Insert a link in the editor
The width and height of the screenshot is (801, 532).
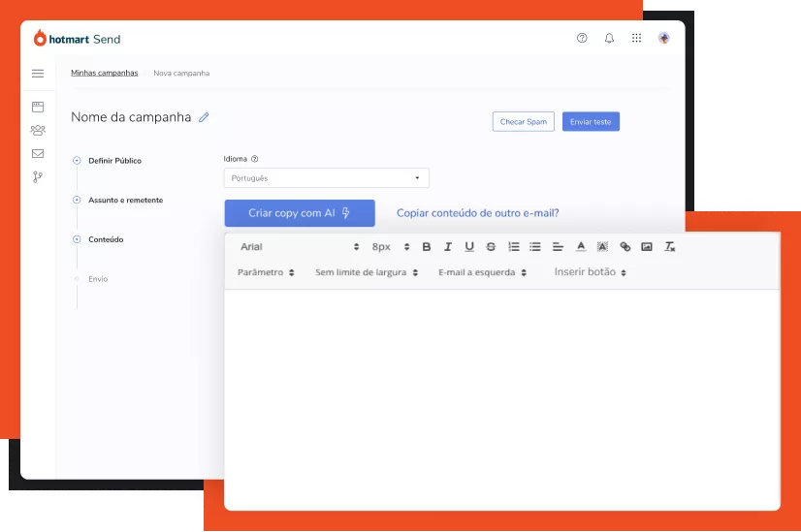point(625,247)
